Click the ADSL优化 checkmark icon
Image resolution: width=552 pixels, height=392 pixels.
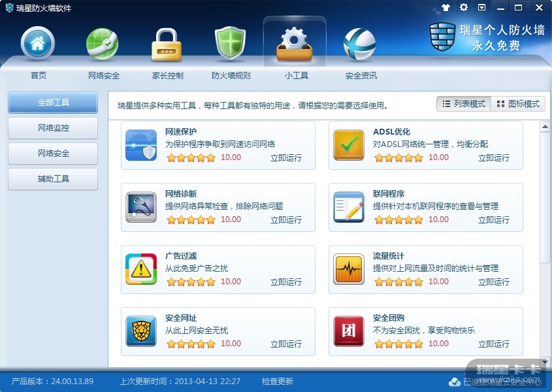pos(349,145)
